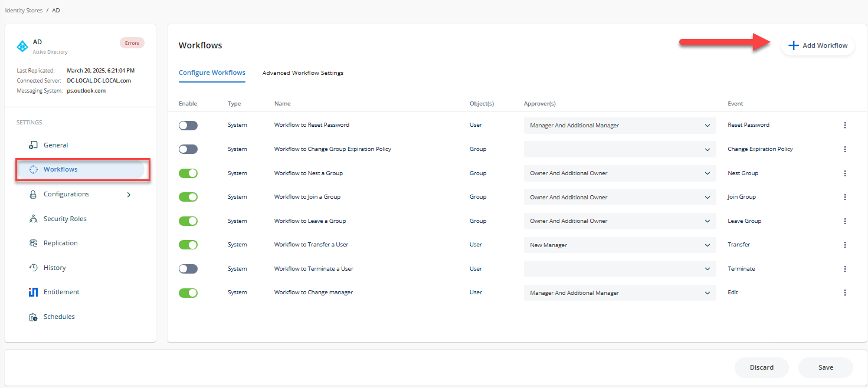
Task: Open approver dropdown for Reset Password workflow
Action: point(620,126)
